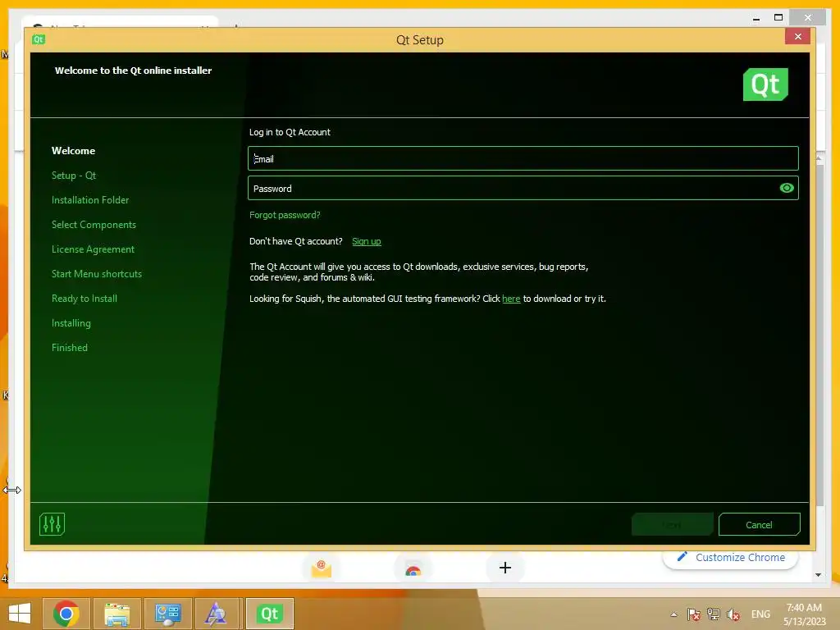Click the Customize Chrome button in Chrome window
This screenshot has width=840, height=630.
[731, 558]
